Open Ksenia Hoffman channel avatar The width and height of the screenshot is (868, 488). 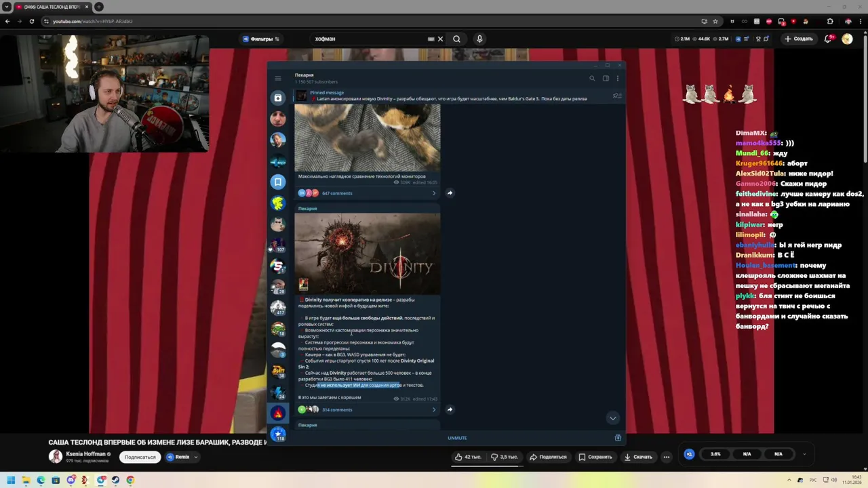point(55,456)
